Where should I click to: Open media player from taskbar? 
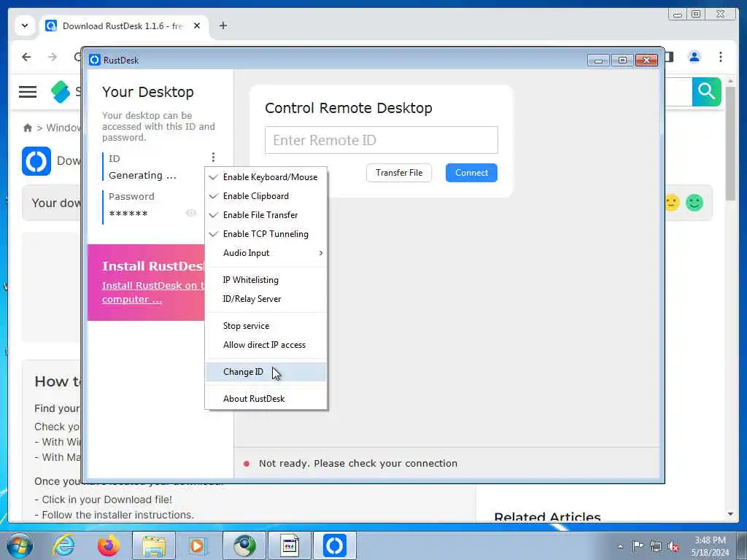(197, 545)
